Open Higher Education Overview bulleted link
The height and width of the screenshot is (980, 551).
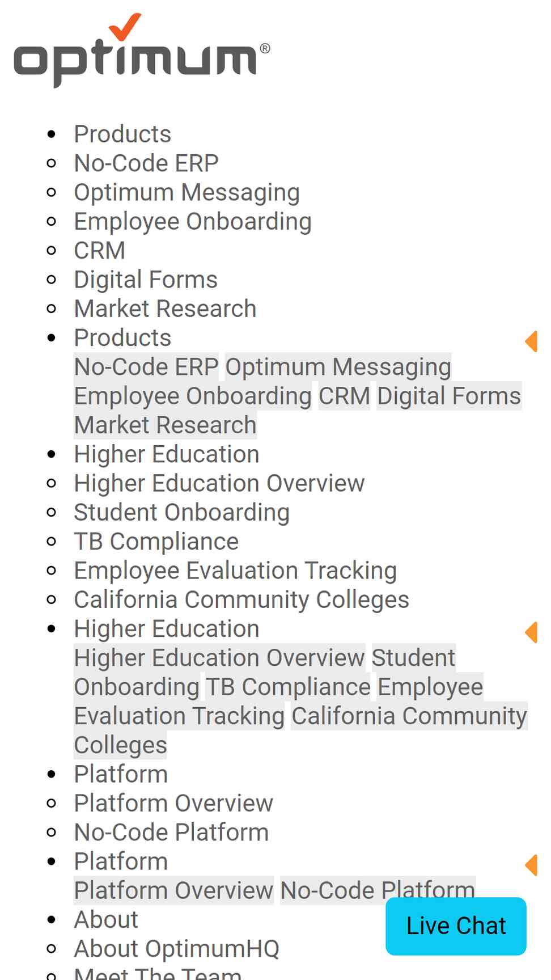tap(219, 483)
